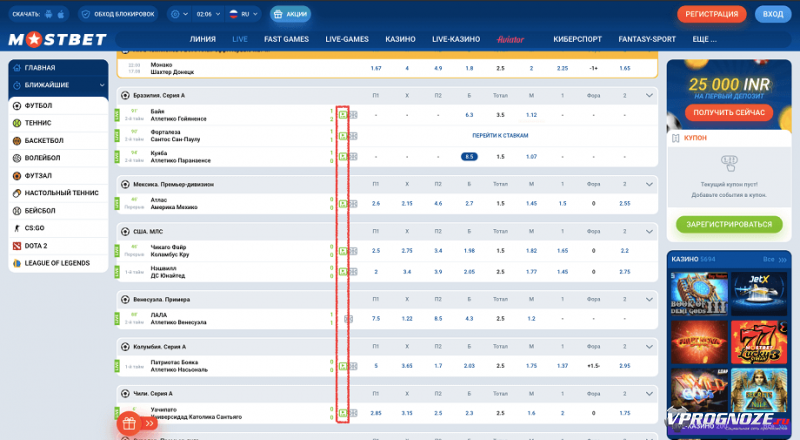Go to the Казино section

(x=401, y=39)
